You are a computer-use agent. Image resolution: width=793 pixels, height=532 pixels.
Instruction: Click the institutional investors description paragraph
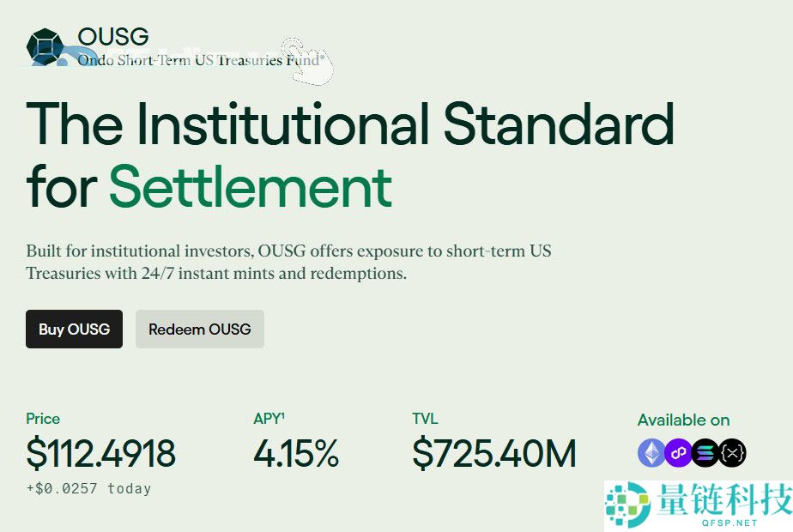(288, 263)
